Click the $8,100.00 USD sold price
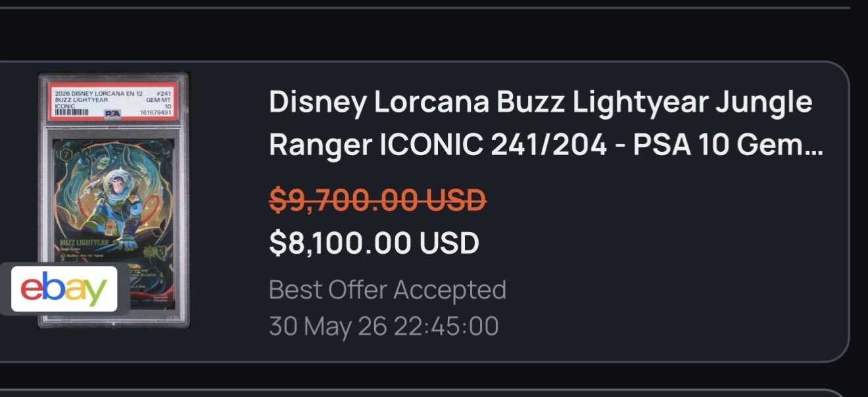The width and height of the screenshot is (868, 397). [x=374, y=243]
